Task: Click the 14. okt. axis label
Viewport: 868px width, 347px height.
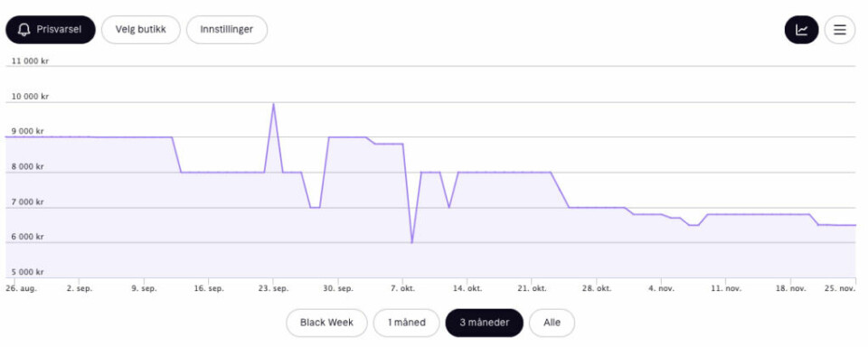Action: click(467, 289)
